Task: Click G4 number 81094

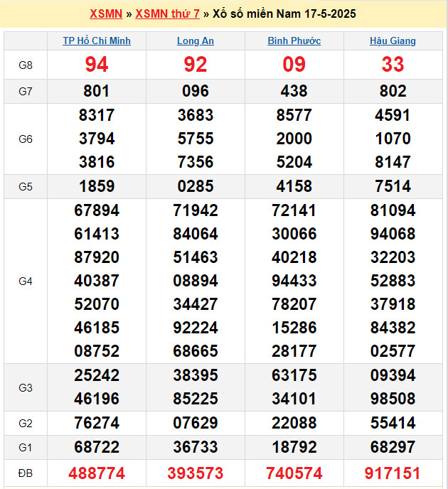Action: coord(393,210)
